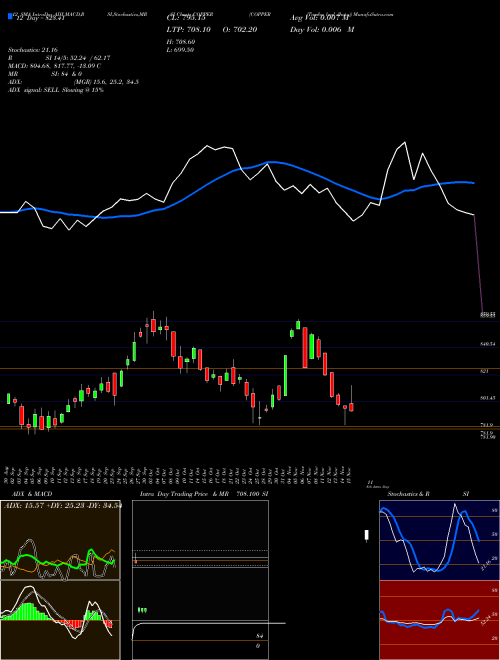This screenshot has width=500, height=660.
Task: Click the tallest green candle near 31 Oct
Action: [x=285, y=375]
